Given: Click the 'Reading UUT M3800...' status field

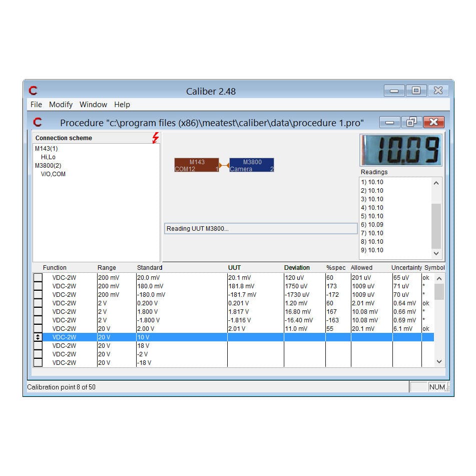Looking at the screenshot, I should (x=260, y=228).
